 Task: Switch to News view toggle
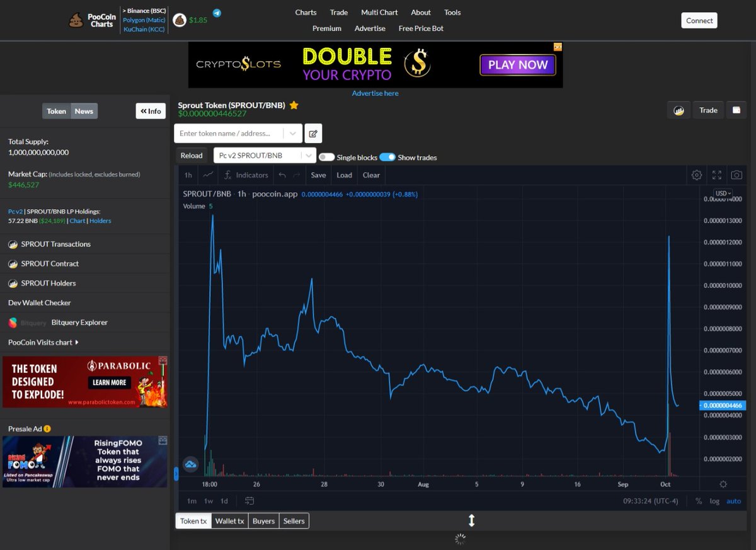pyautogui.click(x=84, y=111)
